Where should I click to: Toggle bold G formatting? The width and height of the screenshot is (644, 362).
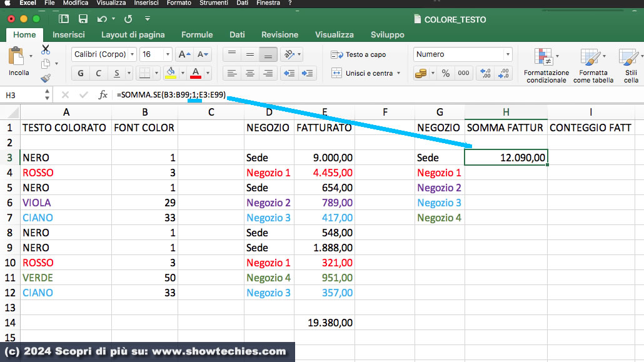(81, 73)
